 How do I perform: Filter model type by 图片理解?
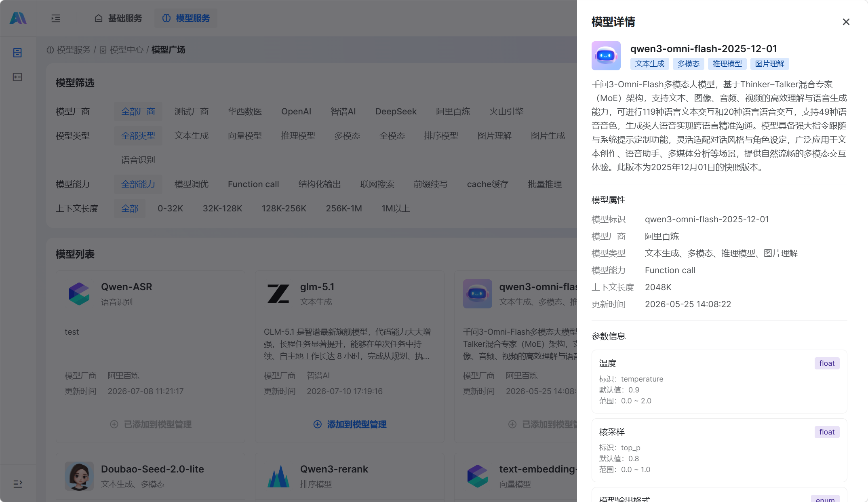495,136
